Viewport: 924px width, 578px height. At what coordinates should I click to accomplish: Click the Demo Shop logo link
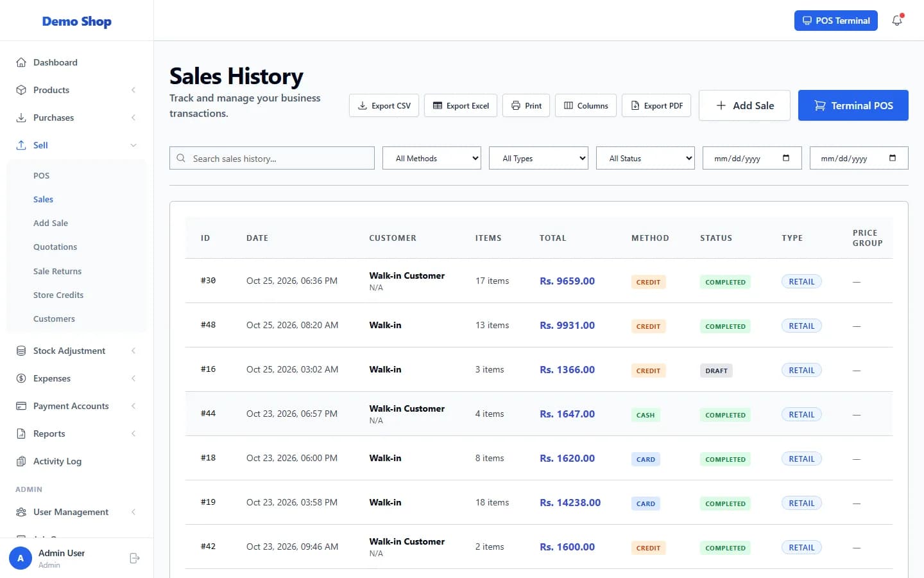(77, 21)
